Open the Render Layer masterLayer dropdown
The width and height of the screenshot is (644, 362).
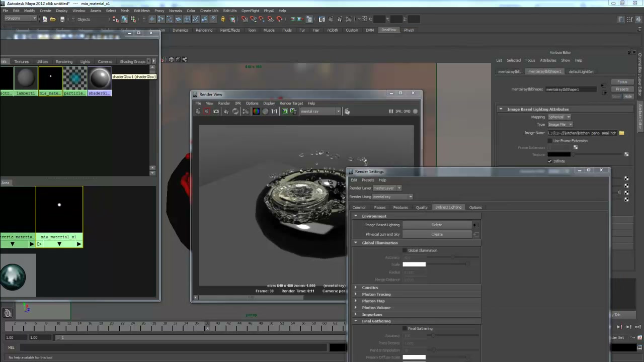(387, 188)
